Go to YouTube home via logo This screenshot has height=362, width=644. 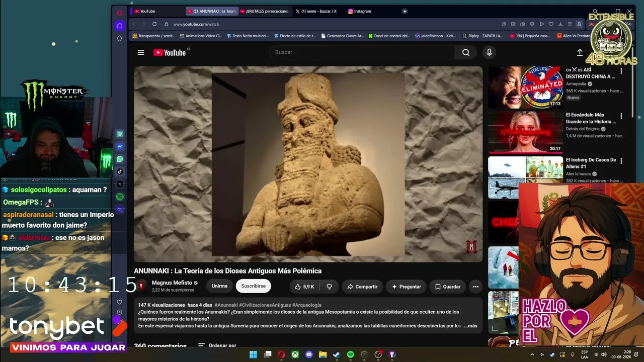pos(170,52)
